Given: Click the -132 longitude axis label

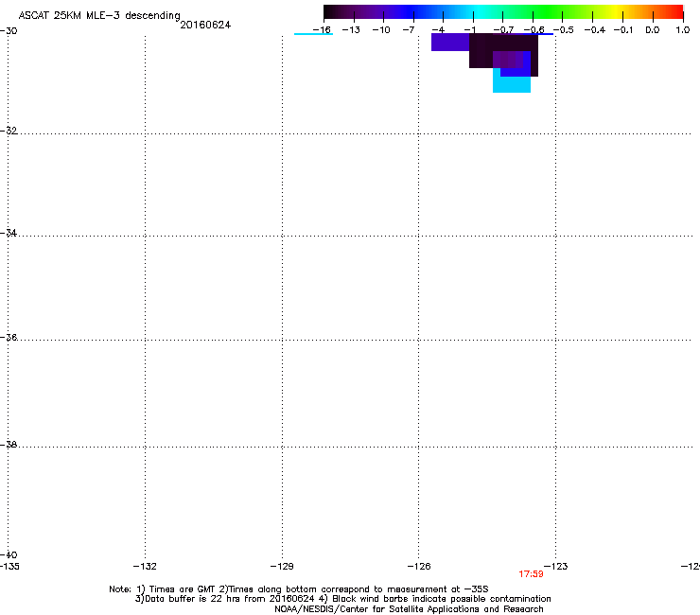Looking at the screenshot, I should (145, 567).
